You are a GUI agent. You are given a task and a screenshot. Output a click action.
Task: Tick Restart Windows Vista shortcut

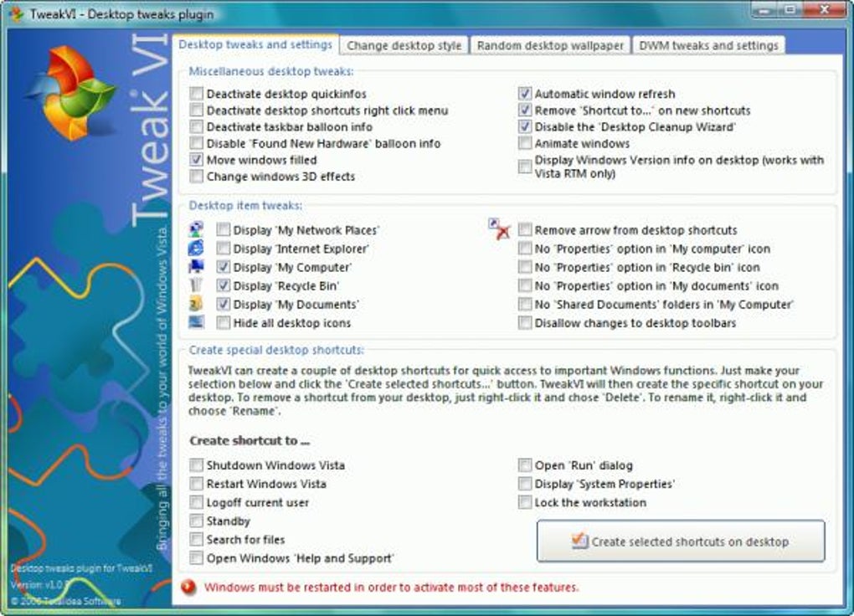197,484
